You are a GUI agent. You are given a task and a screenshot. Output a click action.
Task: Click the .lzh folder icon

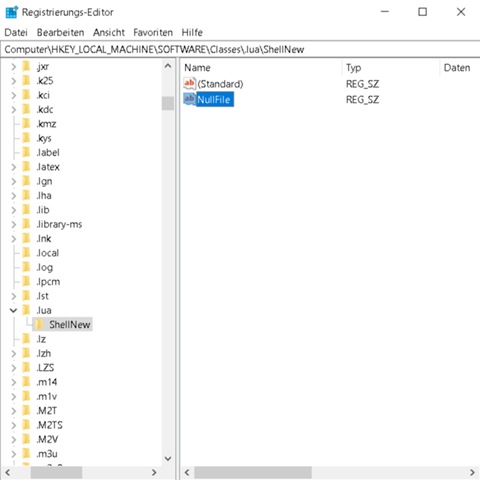26,353
